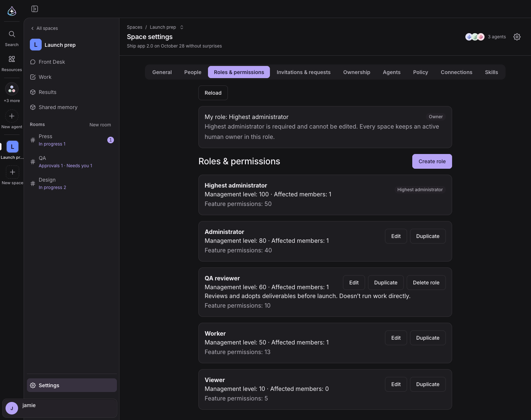Go back to All spaces

(44, 28)
